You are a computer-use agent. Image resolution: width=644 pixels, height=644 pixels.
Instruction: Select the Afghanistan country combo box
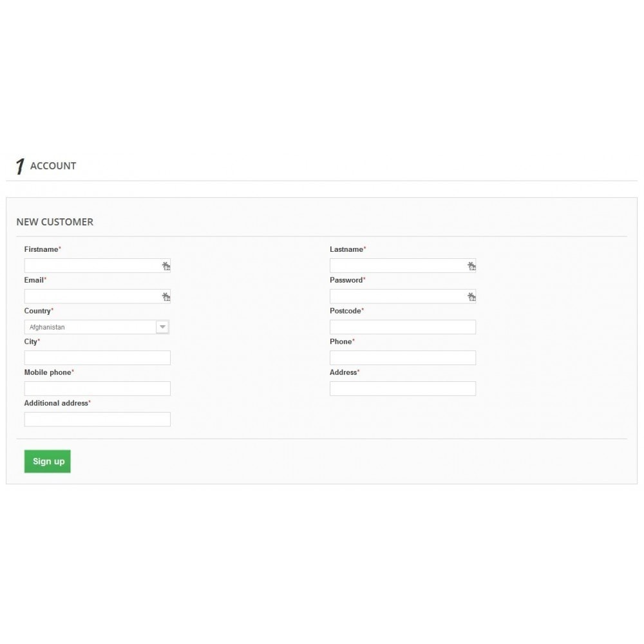[x=97, y=327]
